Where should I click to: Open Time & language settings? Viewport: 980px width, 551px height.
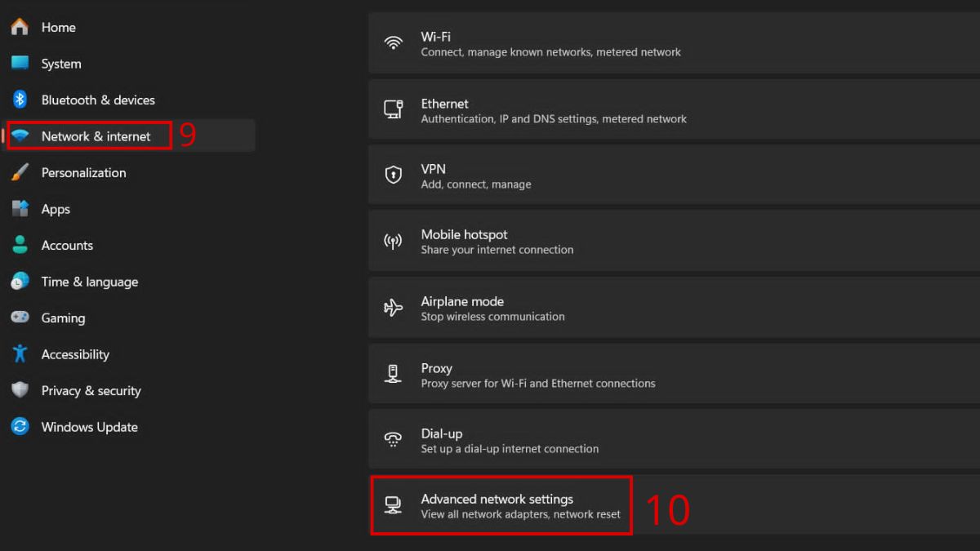click(x=89, y=282)
